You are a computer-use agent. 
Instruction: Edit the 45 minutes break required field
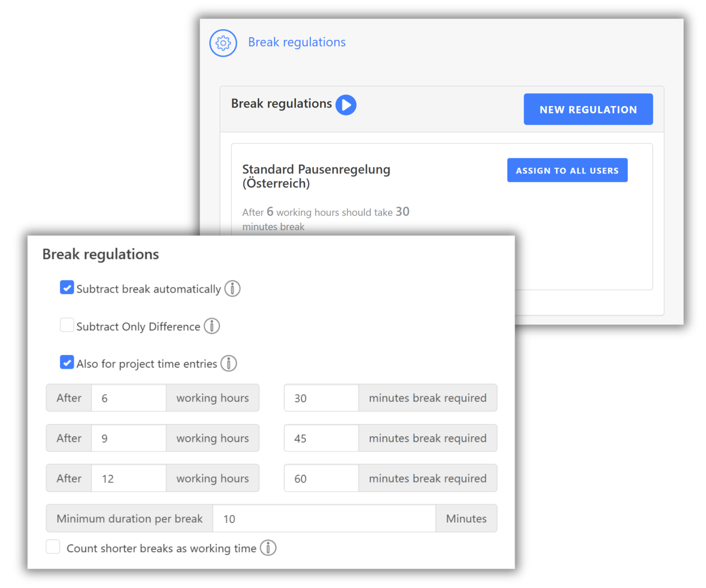tap(321, 438)
